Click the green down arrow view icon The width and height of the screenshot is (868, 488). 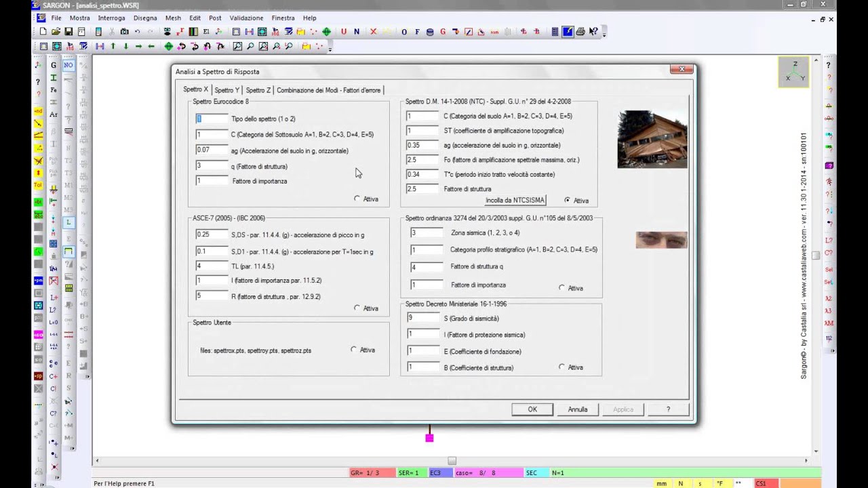125,47
